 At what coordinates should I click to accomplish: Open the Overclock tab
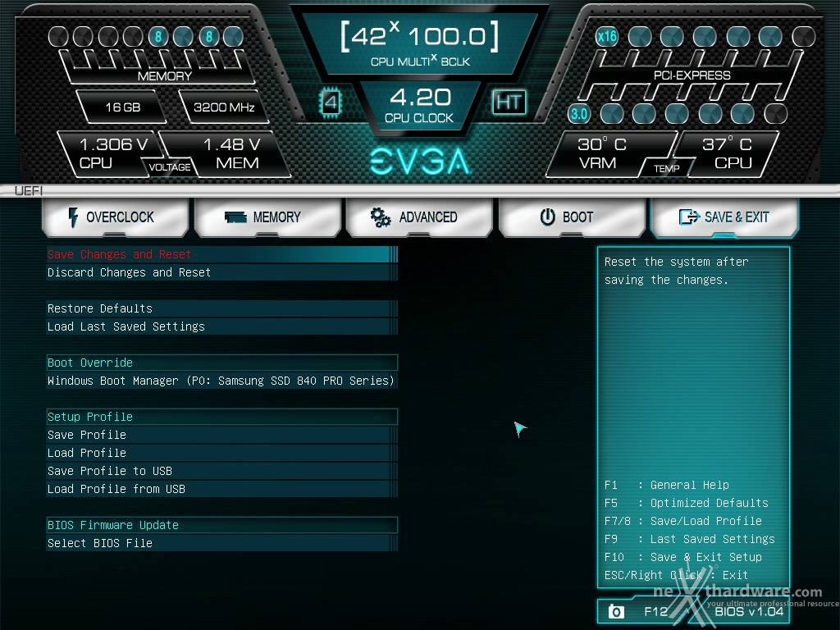115,217
